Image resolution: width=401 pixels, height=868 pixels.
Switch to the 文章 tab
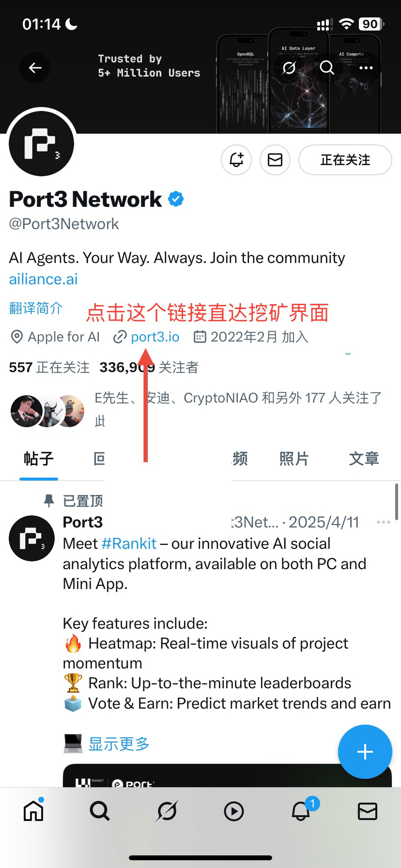click(364, 458)
